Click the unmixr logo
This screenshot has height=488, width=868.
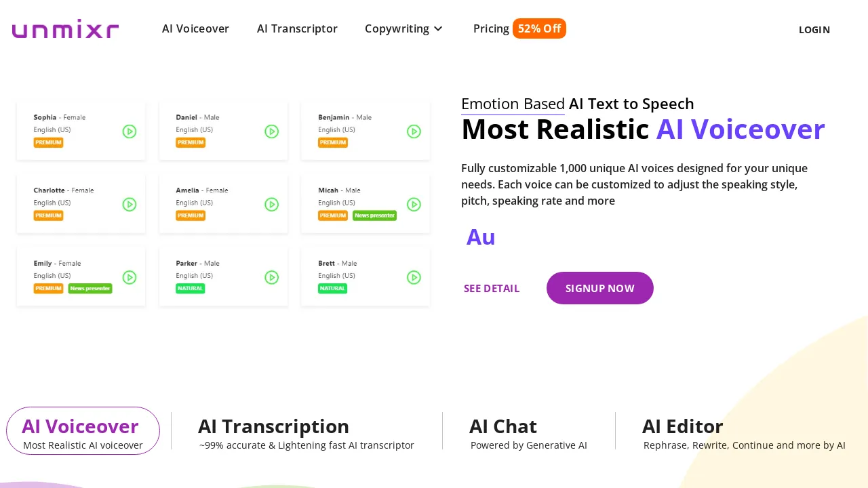(65, 28)
